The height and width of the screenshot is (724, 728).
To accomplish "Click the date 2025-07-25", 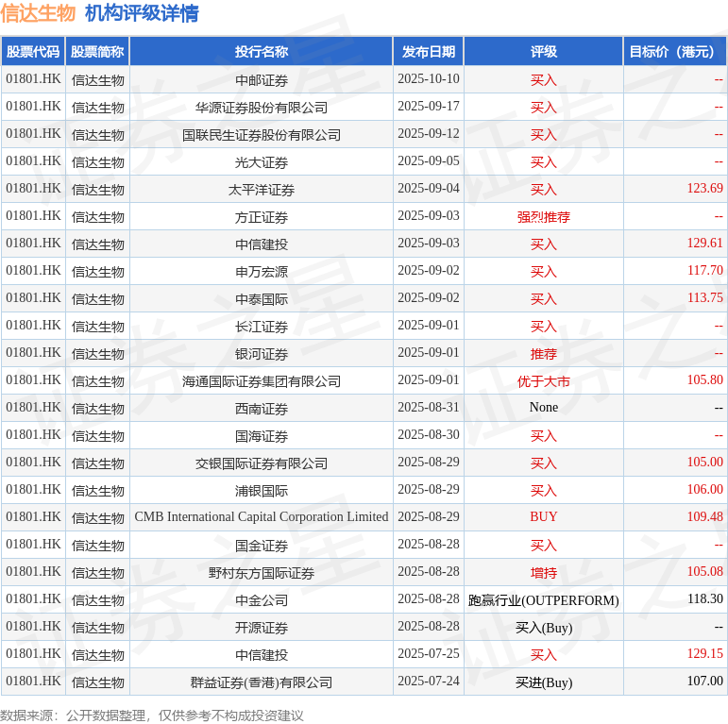I will (429, 653).
